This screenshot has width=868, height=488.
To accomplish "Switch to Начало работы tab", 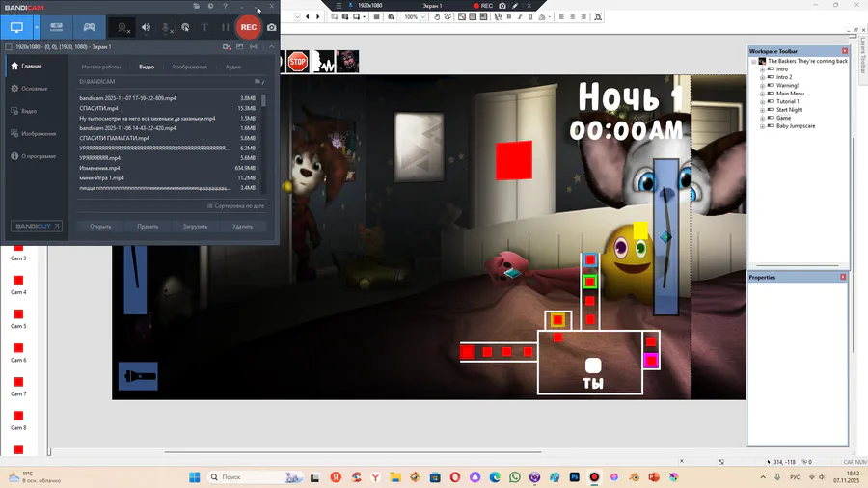I will click(x=100, y=67).
